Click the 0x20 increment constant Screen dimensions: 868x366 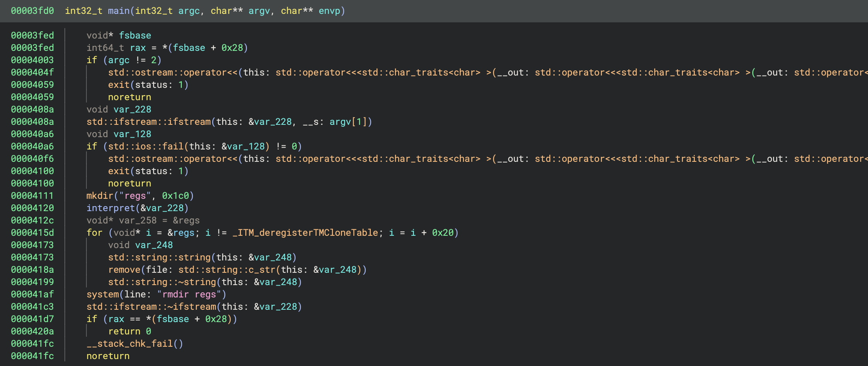443,233
